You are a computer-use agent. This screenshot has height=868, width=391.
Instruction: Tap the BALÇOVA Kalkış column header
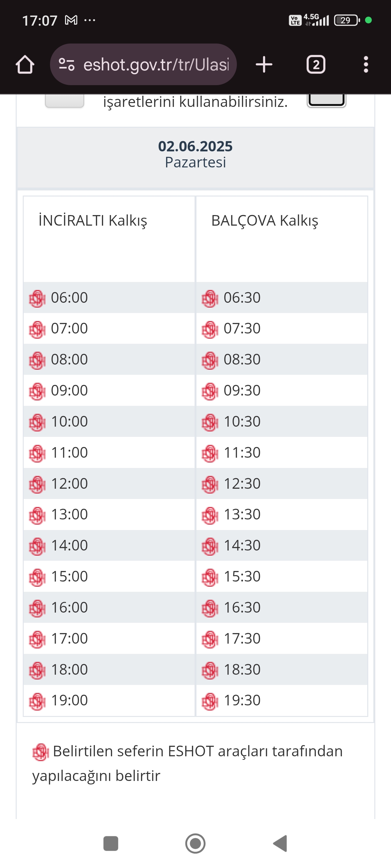(264, 221)
